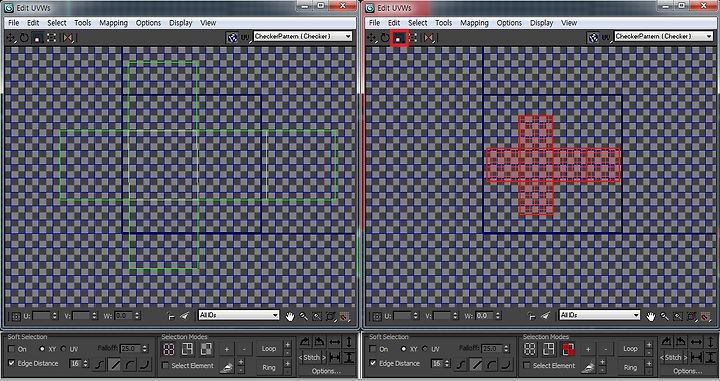This screenshot has width=720, height=381.
Task: Click the Pan hand tool in left window
Action: [x=289, y=316]
